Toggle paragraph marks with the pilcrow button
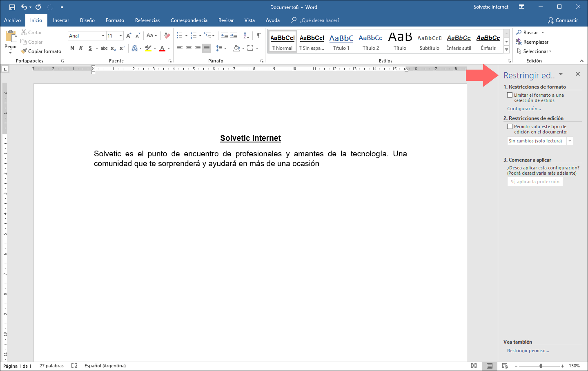588x371 pixels. 259,36
